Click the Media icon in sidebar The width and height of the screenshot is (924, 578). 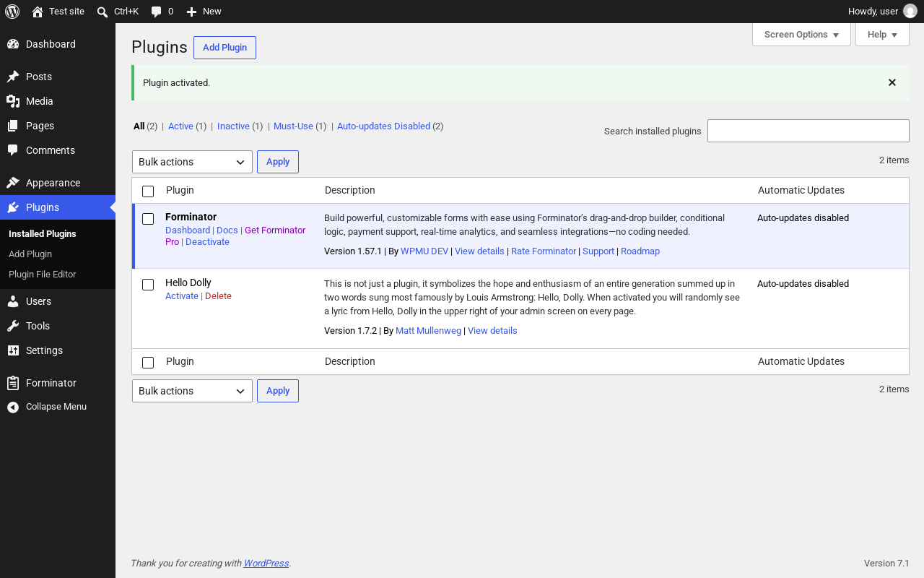(13, 101)
